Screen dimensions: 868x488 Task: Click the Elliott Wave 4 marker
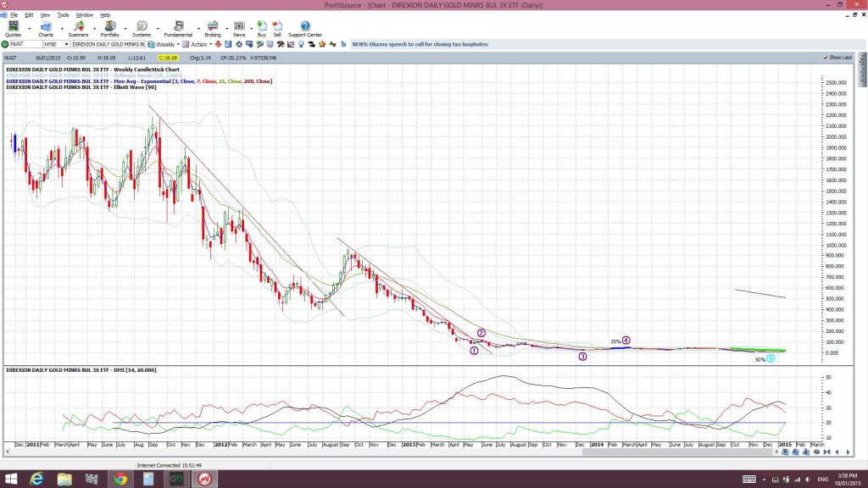tap(626, 341)
